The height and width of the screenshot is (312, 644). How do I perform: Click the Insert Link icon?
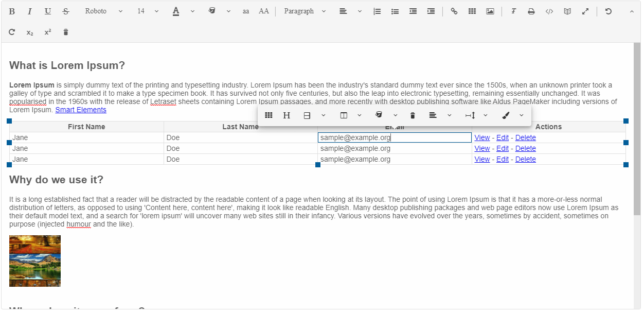tap(454, 11)
